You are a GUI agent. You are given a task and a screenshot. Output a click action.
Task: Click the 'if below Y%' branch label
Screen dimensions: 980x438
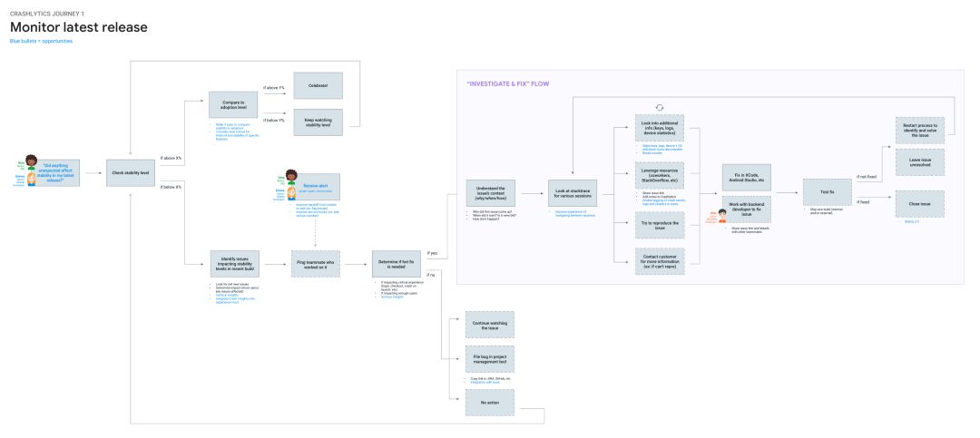point(274,120)
